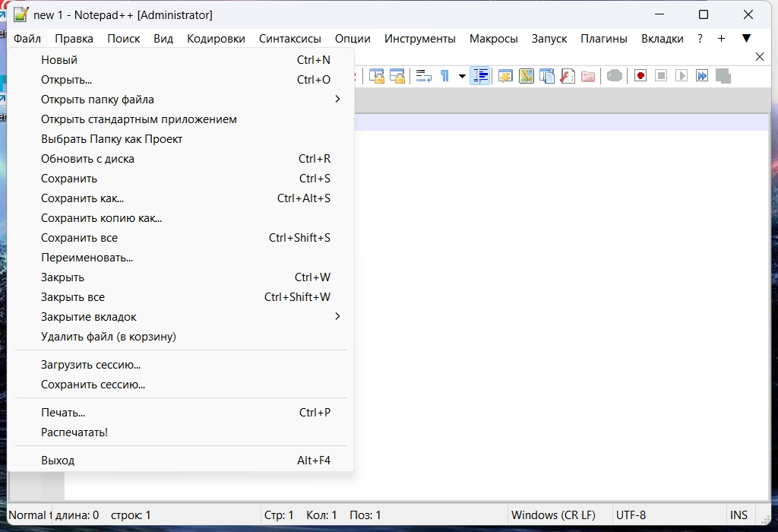Choose 'Удалить файл (в корзину)'
Image resolution: width=778 pixels, height=532 pixels.
[181, 337]
